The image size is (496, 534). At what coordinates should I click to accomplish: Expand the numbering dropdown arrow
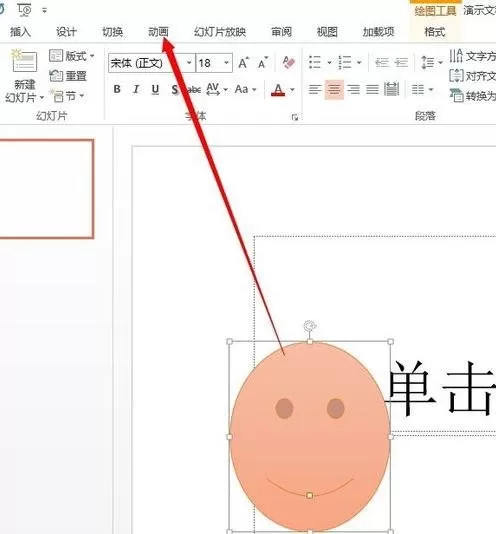[x=359, y=63]
